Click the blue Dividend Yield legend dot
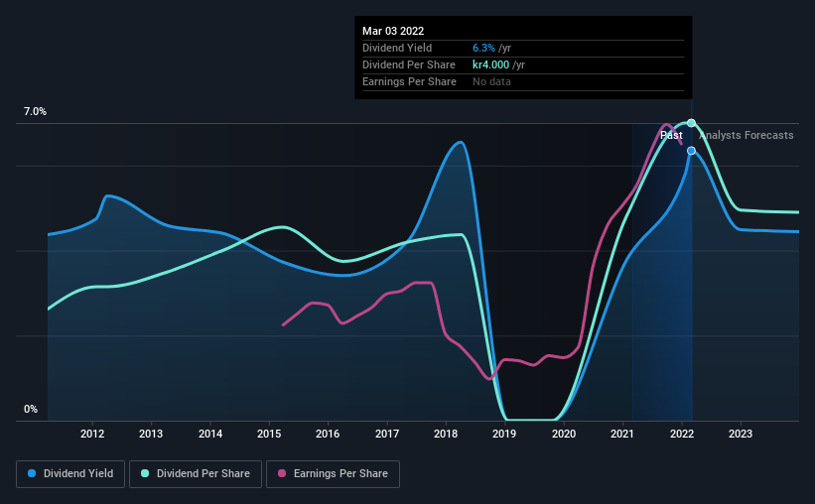This screenshot has width=815, height=504. click(x=32, y=473)
